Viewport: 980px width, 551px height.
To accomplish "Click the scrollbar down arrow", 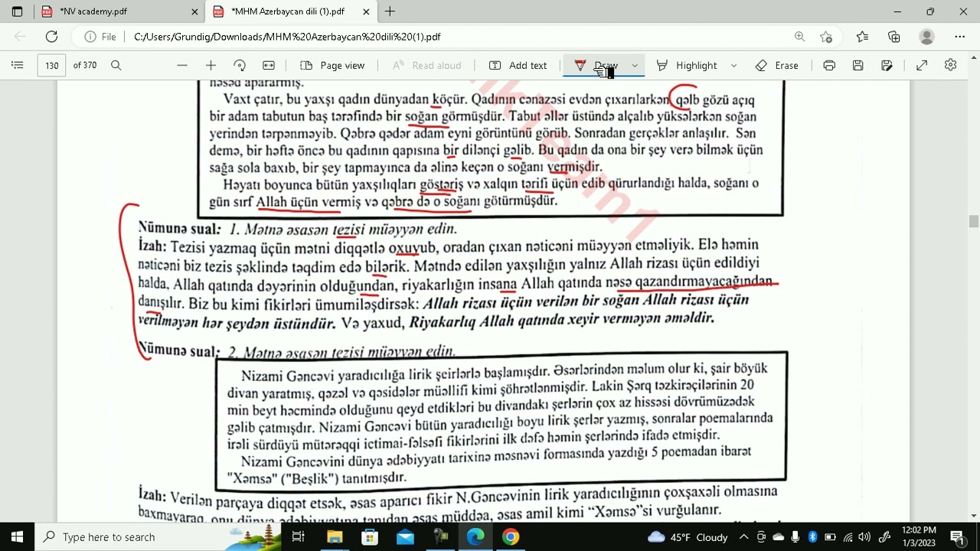I will (974, 515).
